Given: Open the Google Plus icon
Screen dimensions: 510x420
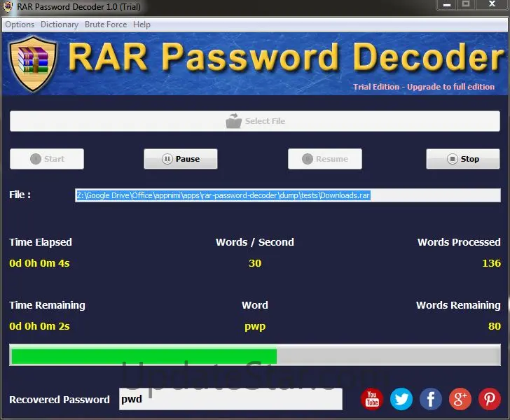Looking at the screenshot, I should [x=460, y=399].
